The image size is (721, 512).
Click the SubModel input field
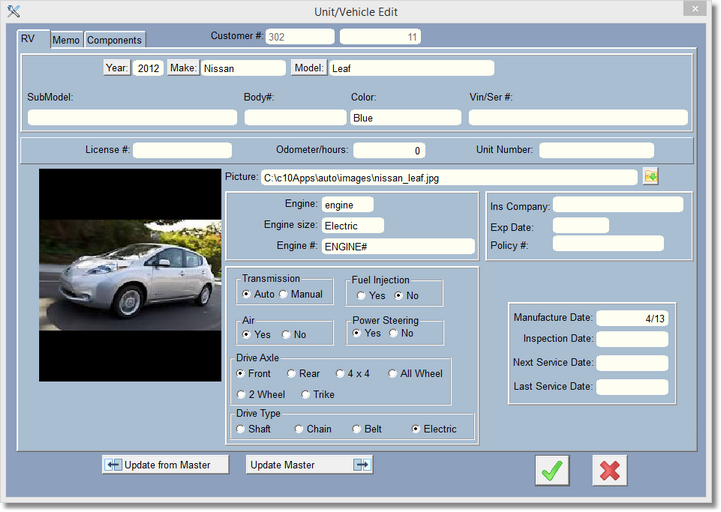pyautogui.click(x=132, y=117)
